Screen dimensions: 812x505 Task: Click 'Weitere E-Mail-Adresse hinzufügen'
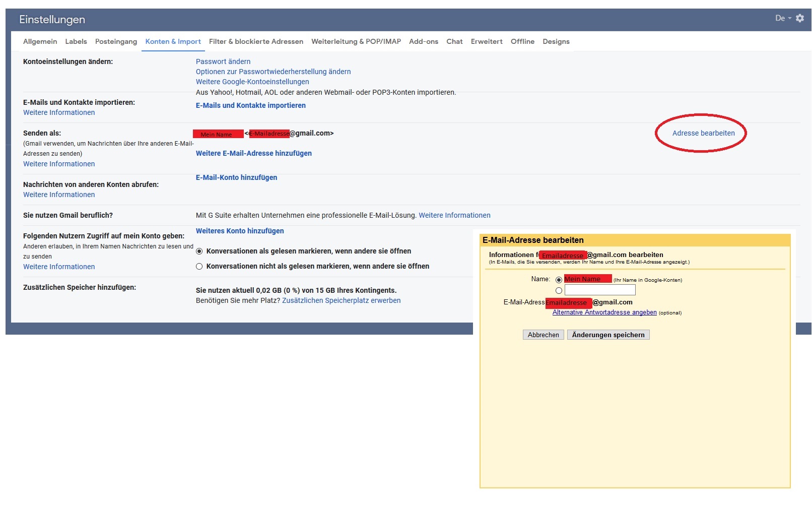253,153
